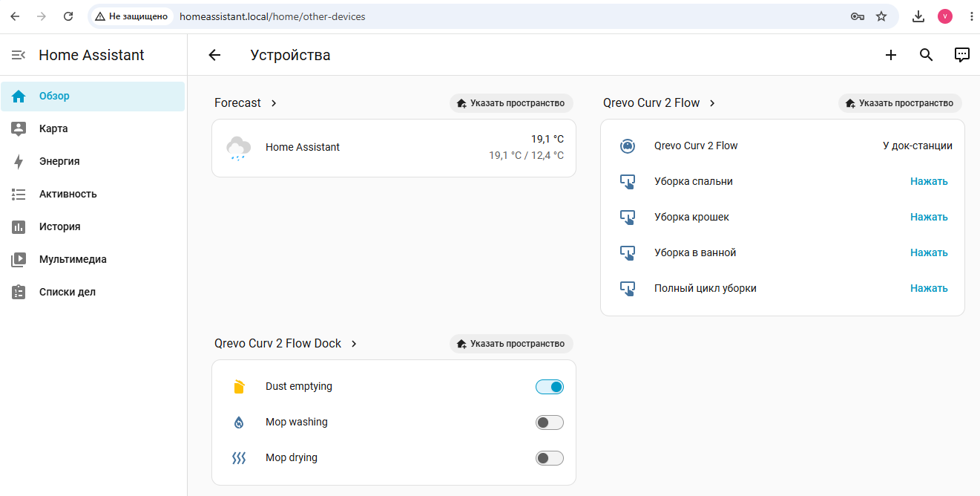Open the Qrevo Curv 2 Flow header chevron
Image resolution: width=980 pixels, height=496 pixels.
(712, 103)
